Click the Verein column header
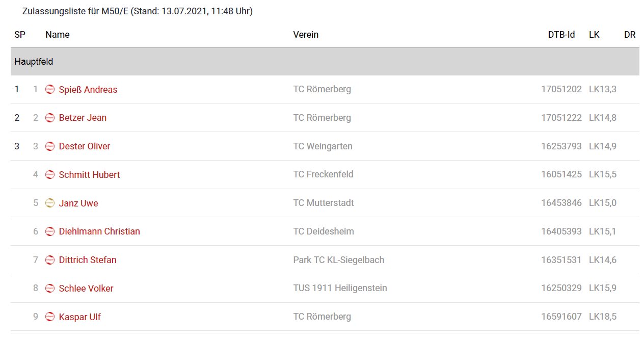 click(x=306, y=35)
